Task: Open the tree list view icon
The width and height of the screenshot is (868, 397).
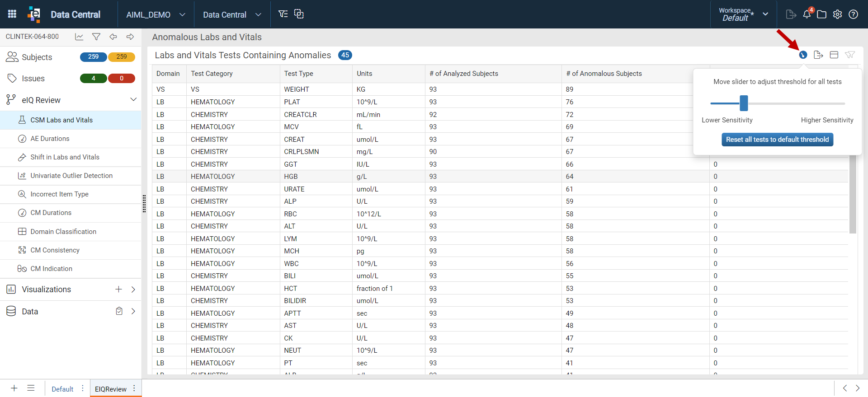Action: click(x=283, y=14)
